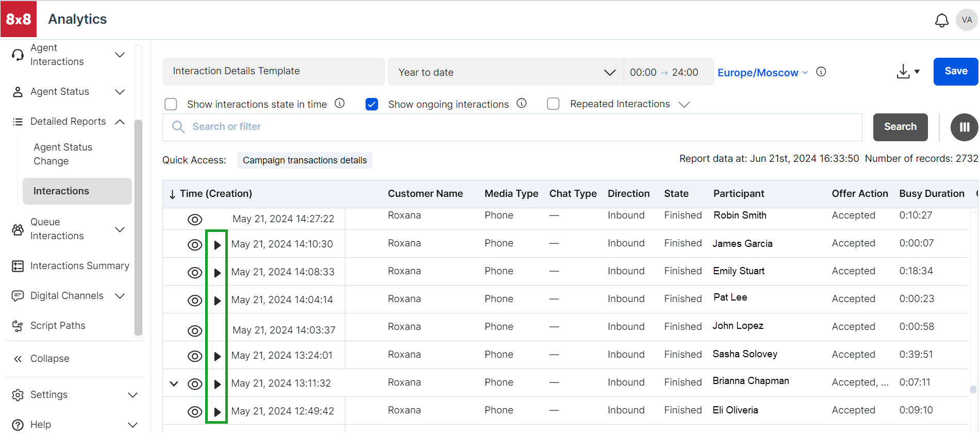Expand Queue Interactions menu

(x=120, y=229)
